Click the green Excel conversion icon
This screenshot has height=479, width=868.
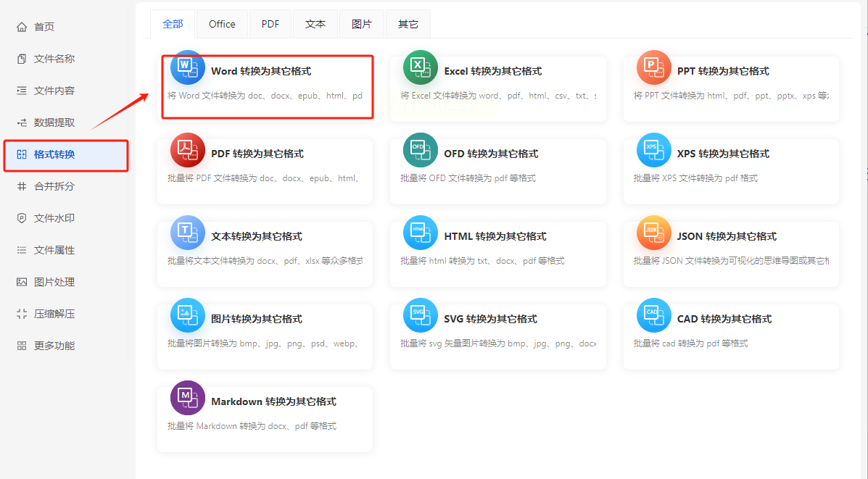pyautogui.click(x=421, y=67)
